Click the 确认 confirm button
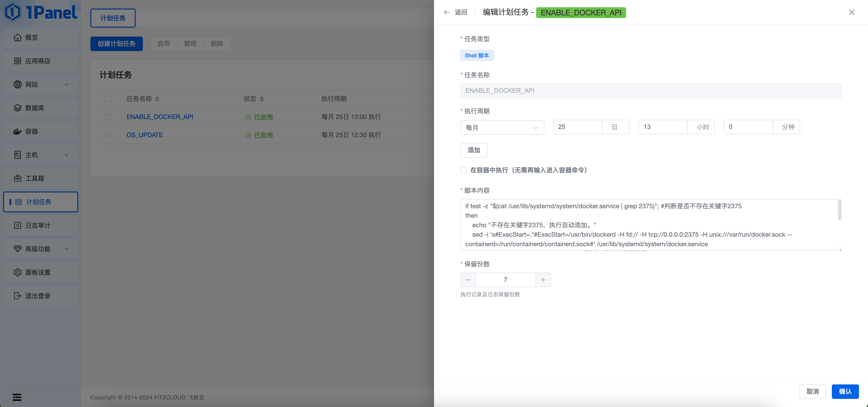868x407 pixels. pyautogui.click(x=845, y=391)
